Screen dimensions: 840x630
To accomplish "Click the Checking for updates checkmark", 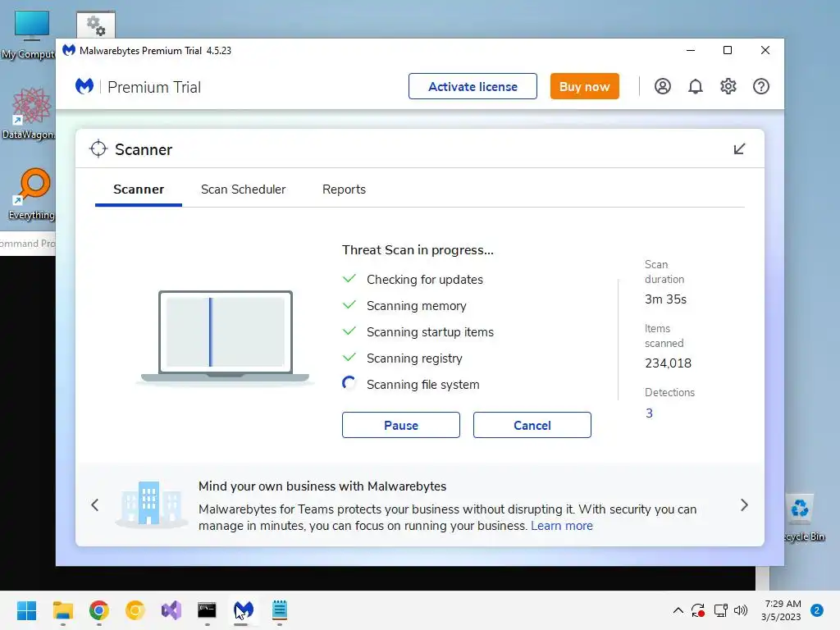I will 349,279.
